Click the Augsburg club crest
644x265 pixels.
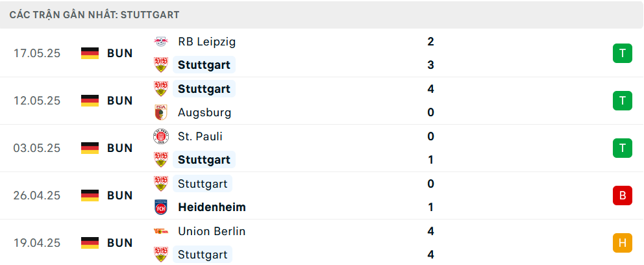pyautogui.click(x=160, y=112)
